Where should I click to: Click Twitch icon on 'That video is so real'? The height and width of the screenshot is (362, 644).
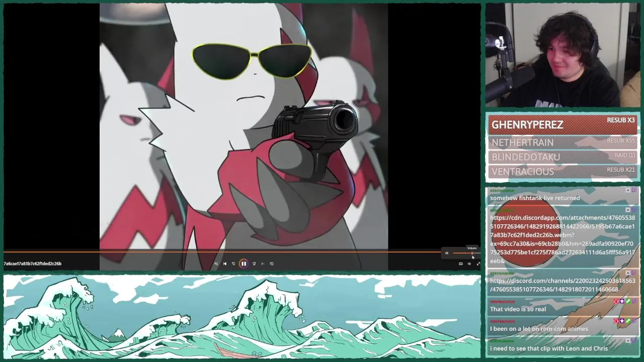(x=634, y=301)
